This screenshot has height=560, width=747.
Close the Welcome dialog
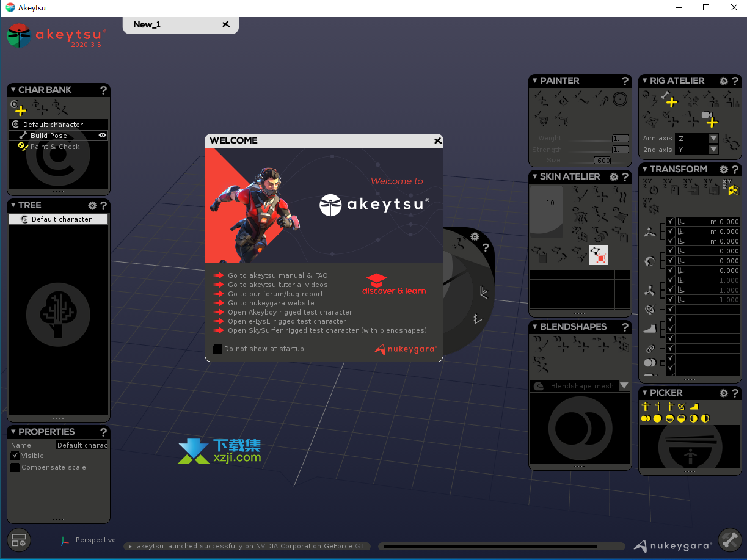coord(438,140)
